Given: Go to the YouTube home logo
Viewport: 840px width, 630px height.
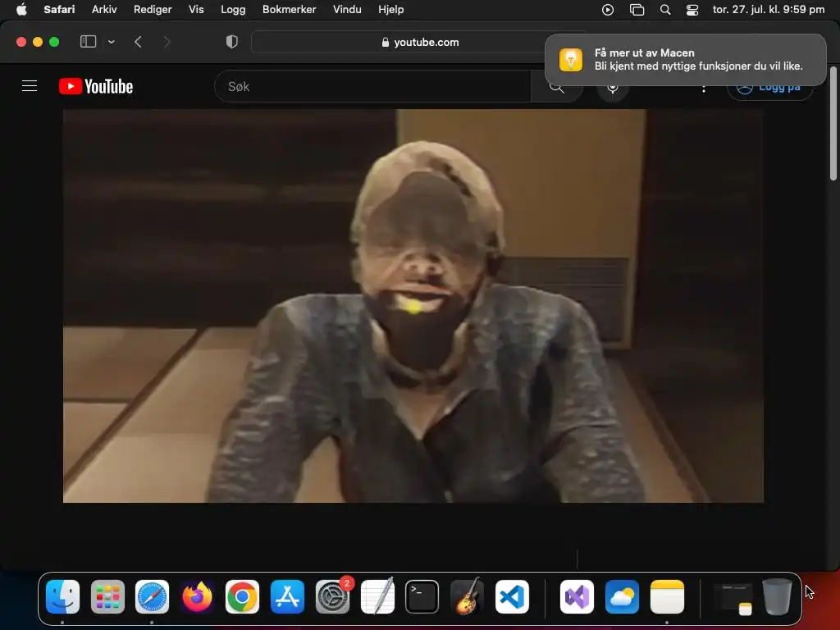Looking at the screenshot, I should click(x=96, y=86).
